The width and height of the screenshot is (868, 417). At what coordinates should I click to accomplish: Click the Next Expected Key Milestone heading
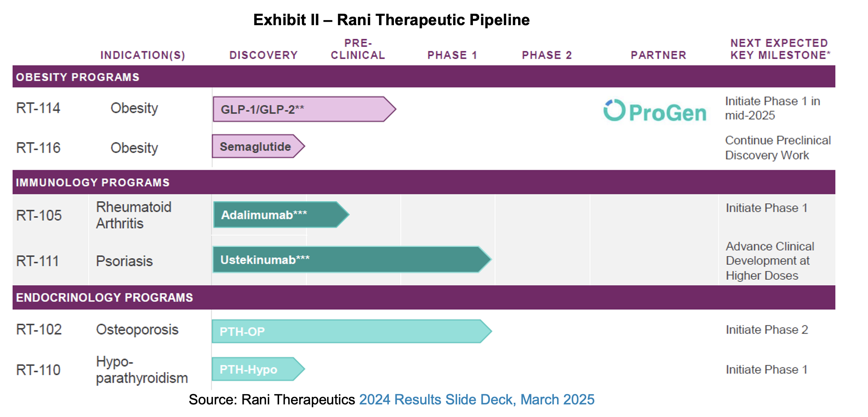(780, 49)
